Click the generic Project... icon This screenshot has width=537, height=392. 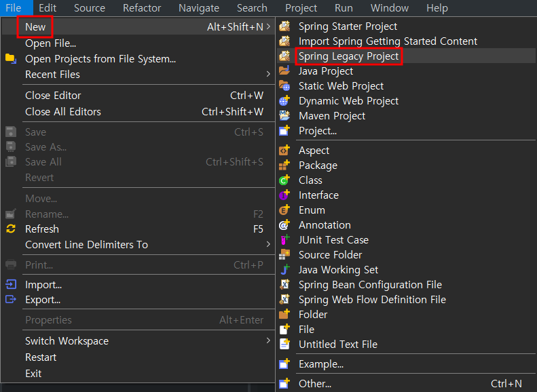(x=284, y=131)
